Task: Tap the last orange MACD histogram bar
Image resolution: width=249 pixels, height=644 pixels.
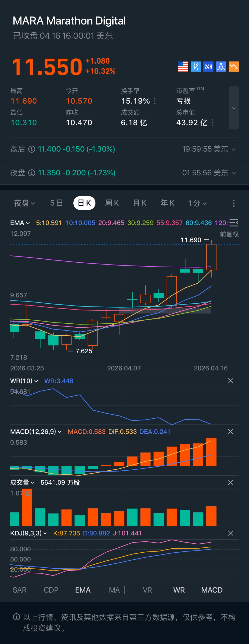Action: (x=211, y=452)
